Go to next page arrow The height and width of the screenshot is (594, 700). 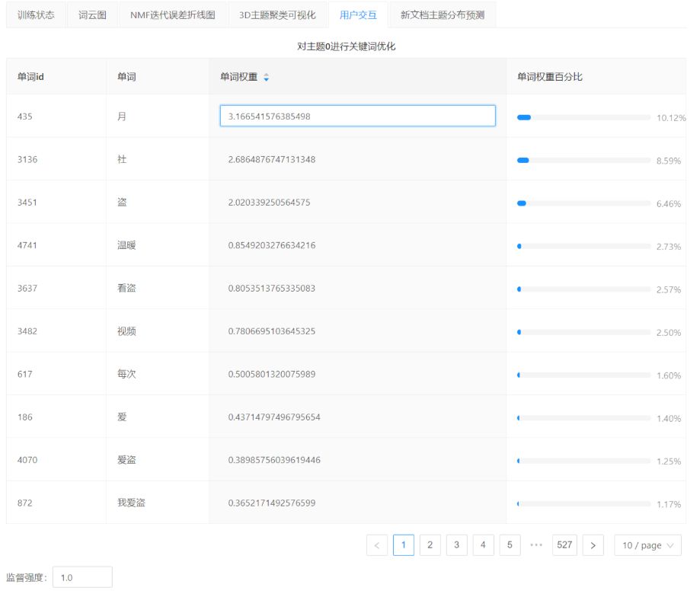(x=593, y=545)
